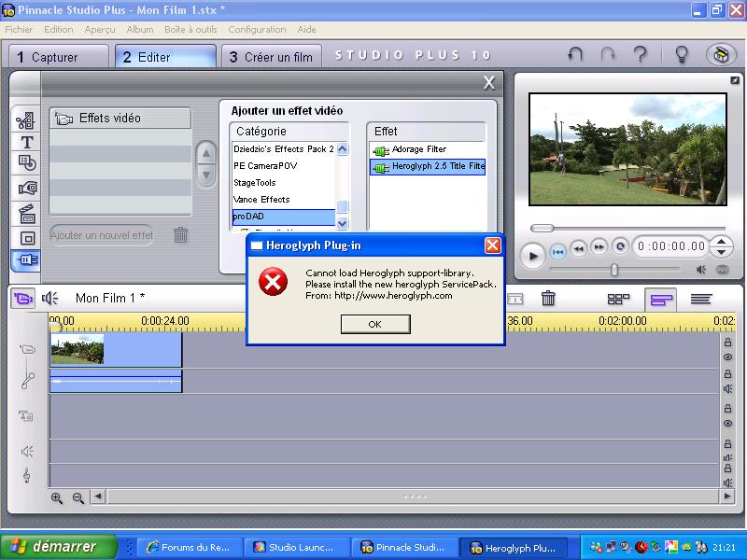
Task: Click the sound effects track header icon
Action: coord(27,451)
